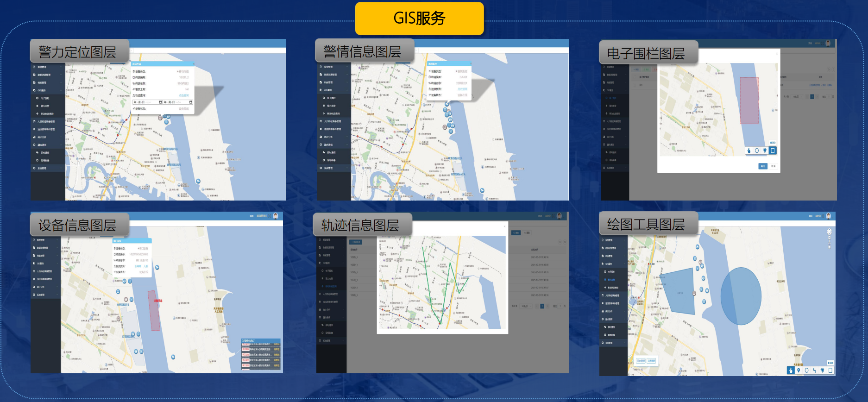Click the blue 确定 button in fence dialog
Viewport: 868px width, 402px height.
(763, 166)
